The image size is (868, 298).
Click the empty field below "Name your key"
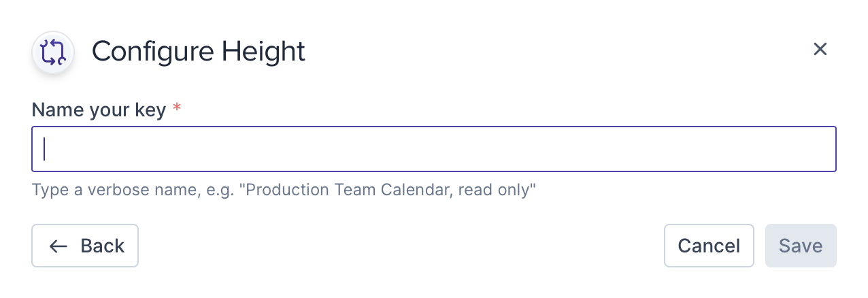coord(434,149)
